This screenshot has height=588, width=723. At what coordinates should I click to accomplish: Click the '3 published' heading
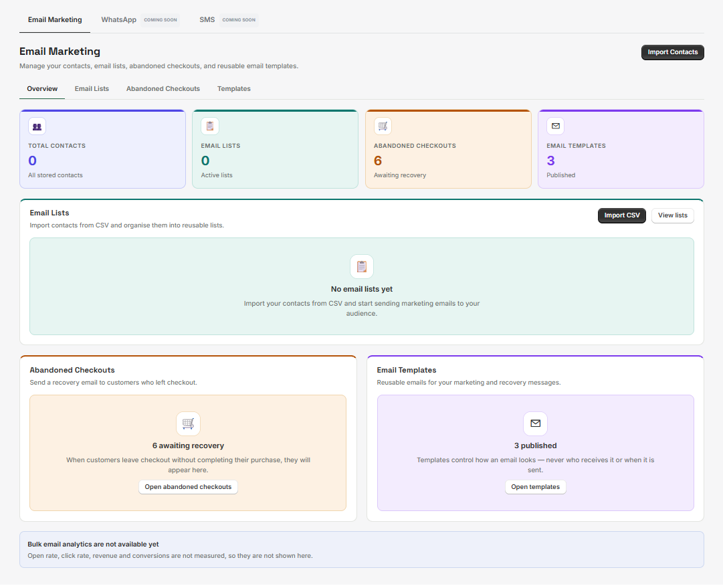click(535, 448)
